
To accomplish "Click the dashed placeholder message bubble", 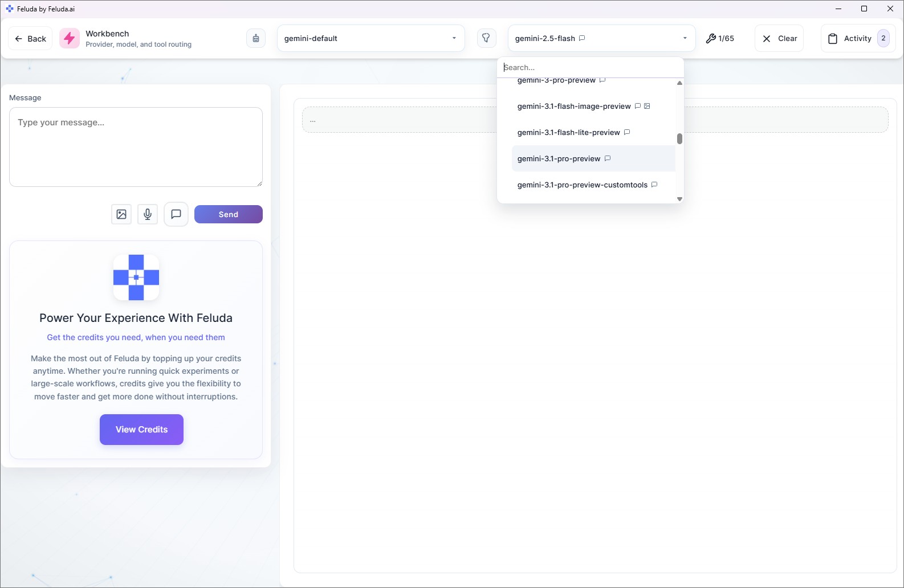I will (595, 120).
